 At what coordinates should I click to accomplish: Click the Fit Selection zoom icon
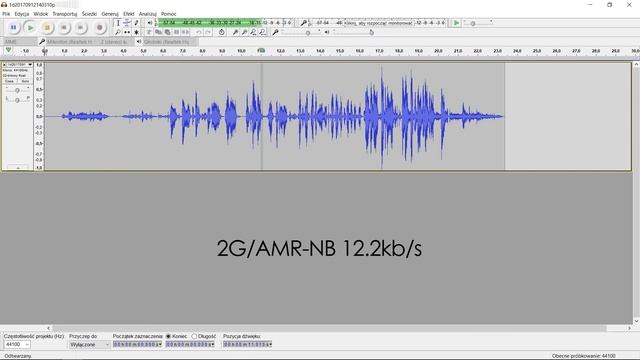[x=253, y=32]
